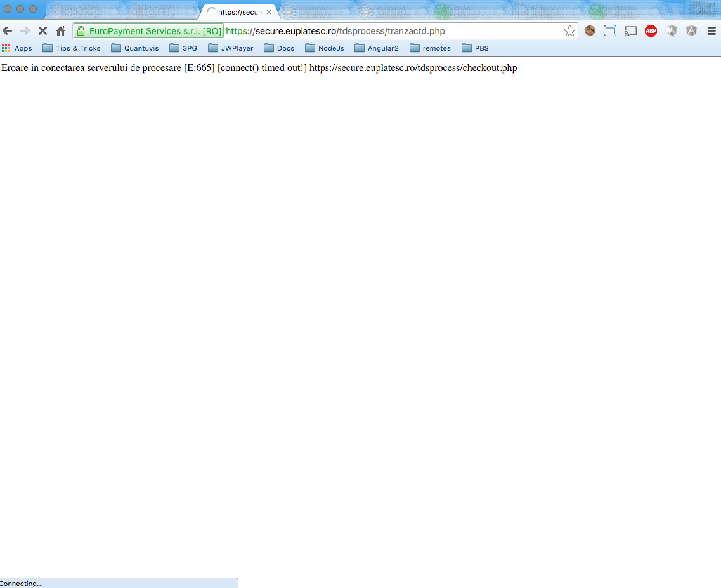
Task: Close the https://secure tab
Action: (269, 12)
